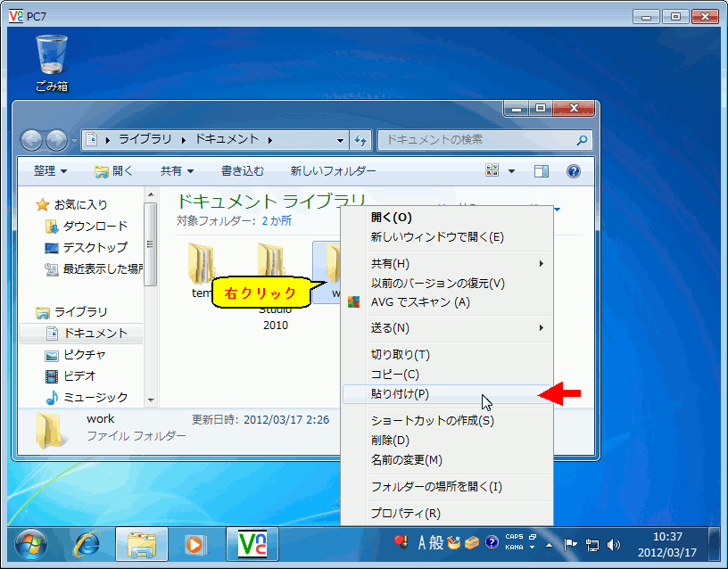
Task: Click the network icon in the tray
Action: (591, 545)
